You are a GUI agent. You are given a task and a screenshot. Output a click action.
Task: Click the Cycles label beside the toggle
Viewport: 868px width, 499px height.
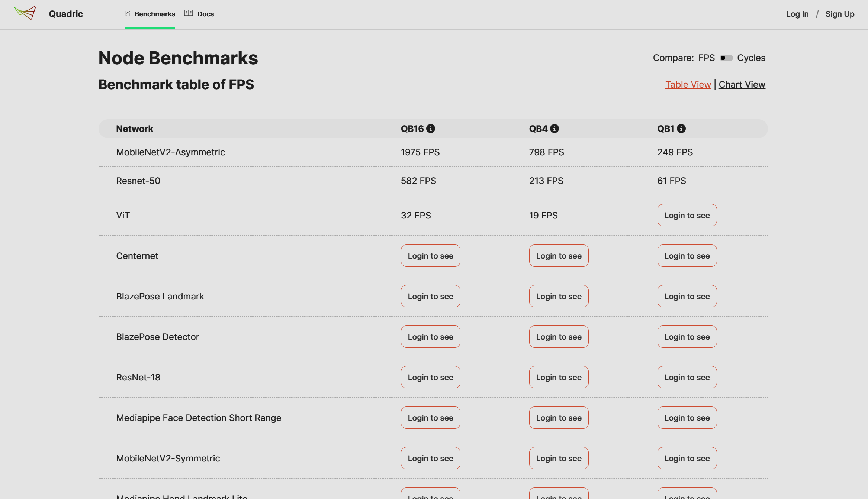[x=751, y=58]
